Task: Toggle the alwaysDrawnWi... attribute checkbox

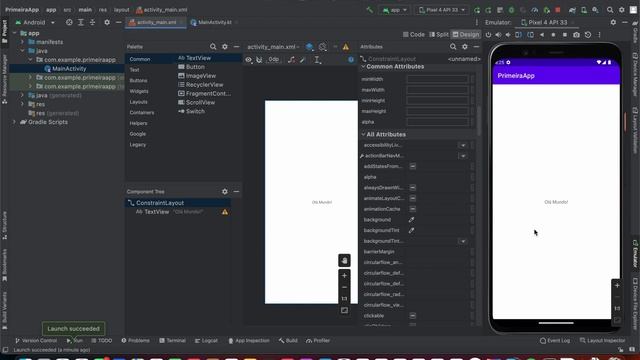Action: pos(413,187)
